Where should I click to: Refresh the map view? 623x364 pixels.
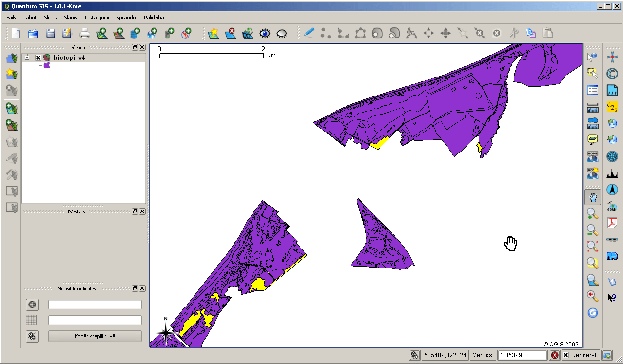(592, 313)
